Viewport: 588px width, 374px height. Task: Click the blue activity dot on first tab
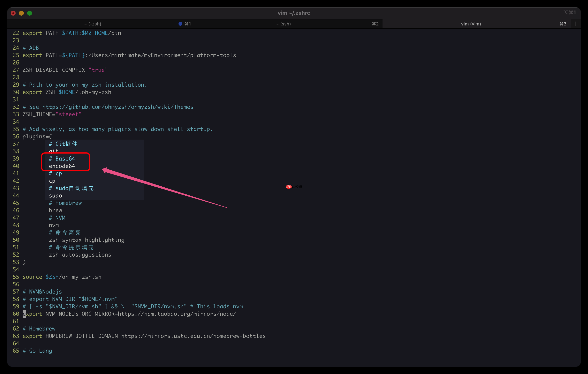[x=180, y=24]
